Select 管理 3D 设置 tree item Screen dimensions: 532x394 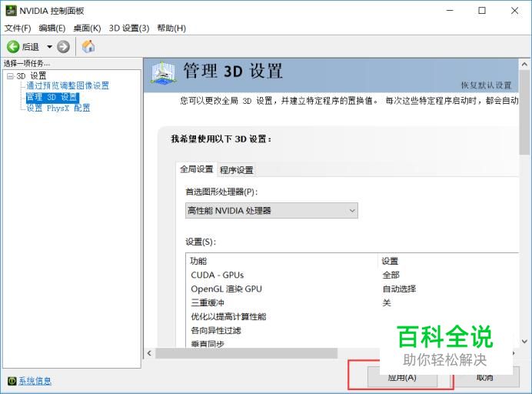(52, 97)
